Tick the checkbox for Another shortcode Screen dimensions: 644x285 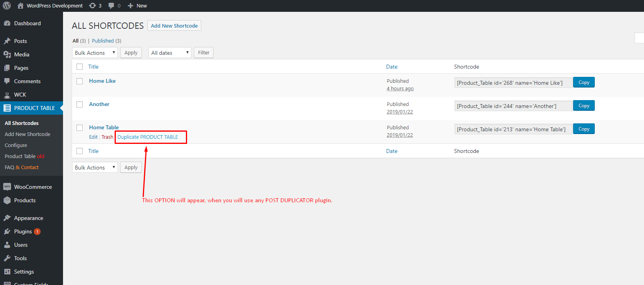point(80,104)
